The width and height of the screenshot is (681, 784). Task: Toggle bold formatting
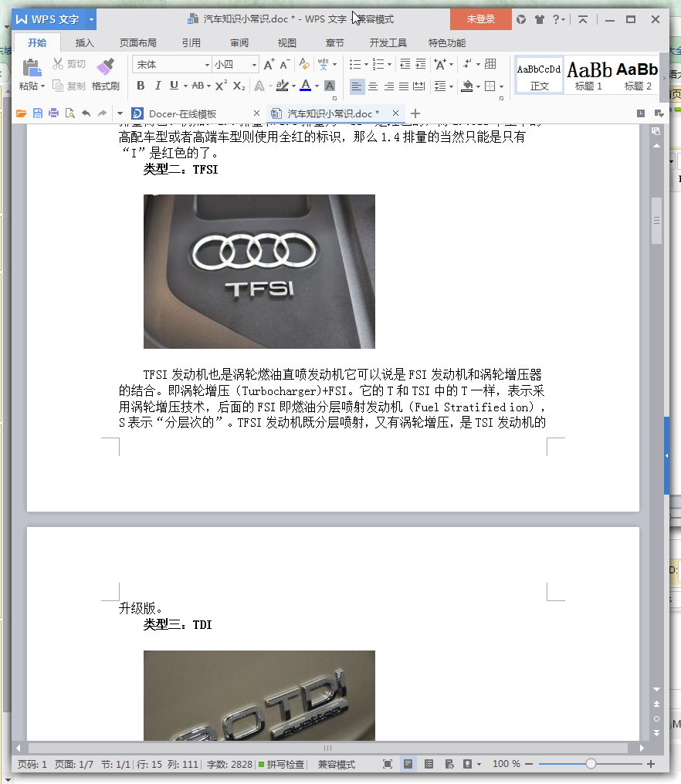(141, 86)
